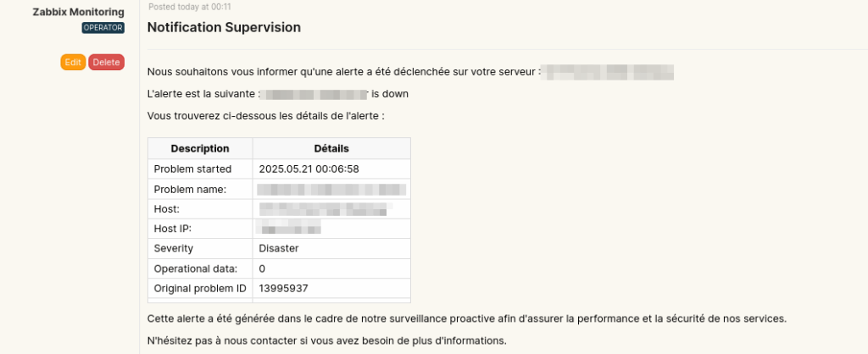Click the problem ID value 13995937
Image resolution: width=868 pixels, height=354 pixels.
(283, 288)
